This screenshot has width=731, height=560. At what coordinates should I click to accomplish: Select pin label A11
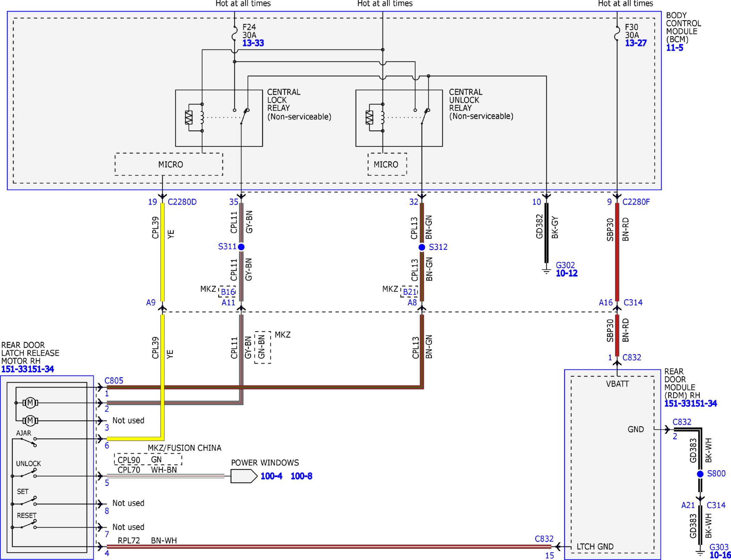point(229,302)
